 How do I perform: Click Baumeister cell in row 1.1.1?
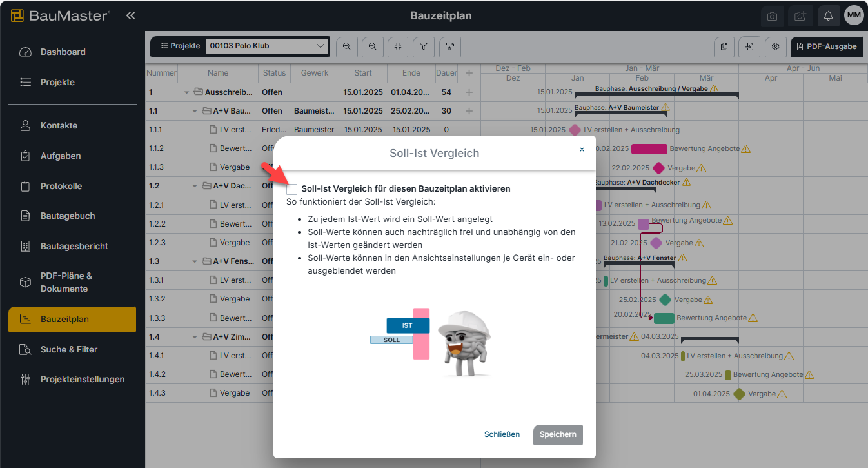[315, 130]
